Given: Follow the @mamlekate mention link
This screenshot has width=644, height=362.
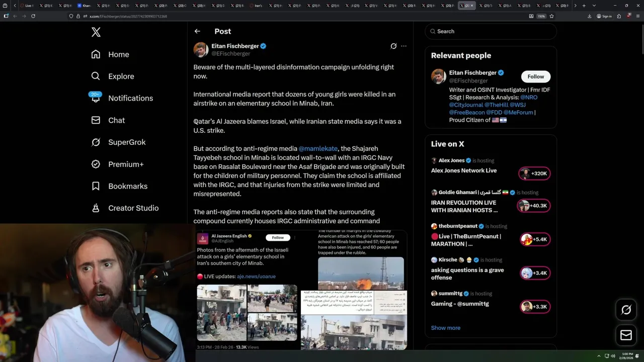Looking at the screenshot, I should click(x=318, y=149).
